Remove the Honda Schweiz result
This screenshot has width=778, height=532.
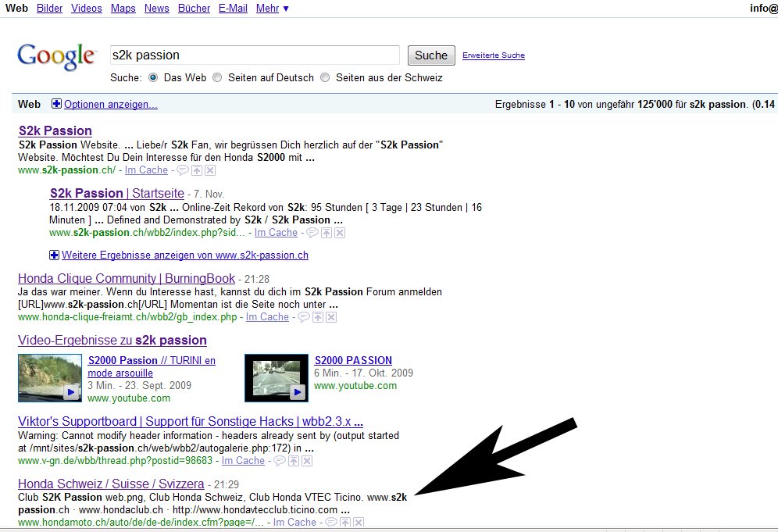click(x=359, y=522)
